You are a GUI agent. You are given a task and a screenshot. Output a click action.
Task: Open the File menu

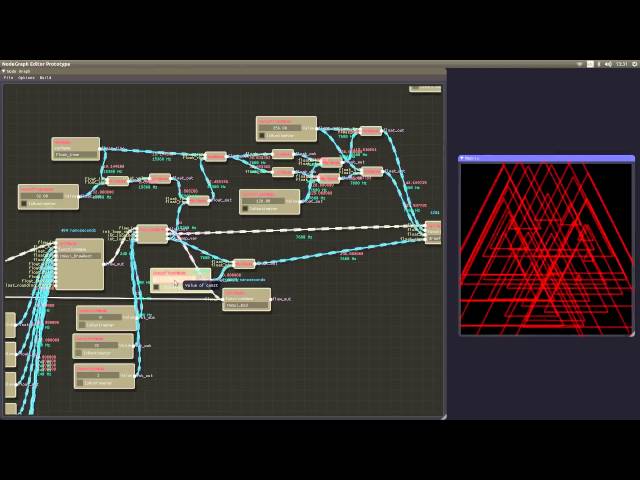pos(8,78)
